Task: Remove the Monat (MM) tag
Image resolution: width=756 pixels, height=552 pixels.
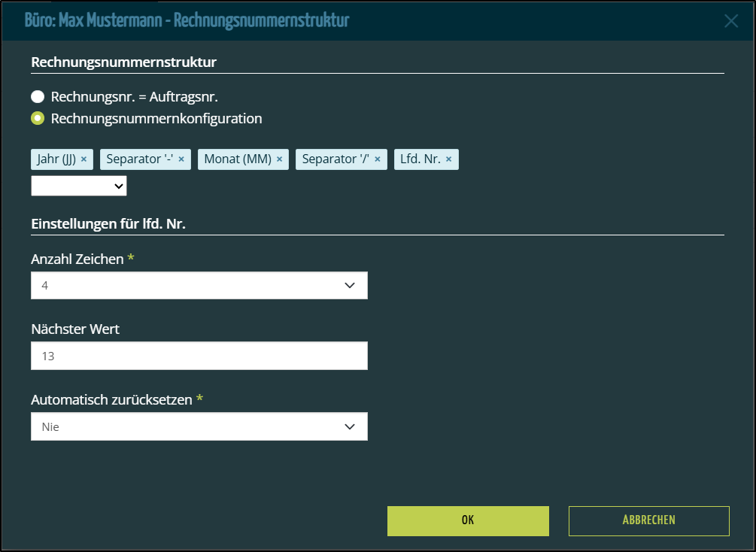Action: point(279,159)
